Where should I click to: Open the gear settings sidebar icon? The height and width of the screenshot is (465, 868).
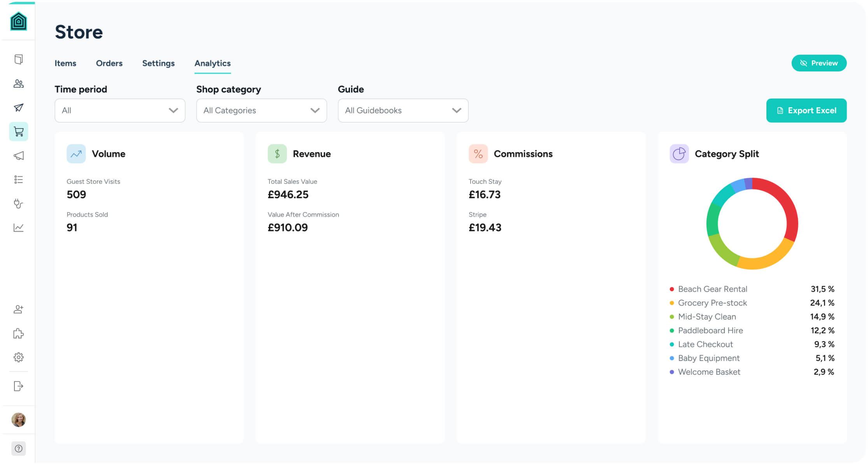[x=18, y=357]
